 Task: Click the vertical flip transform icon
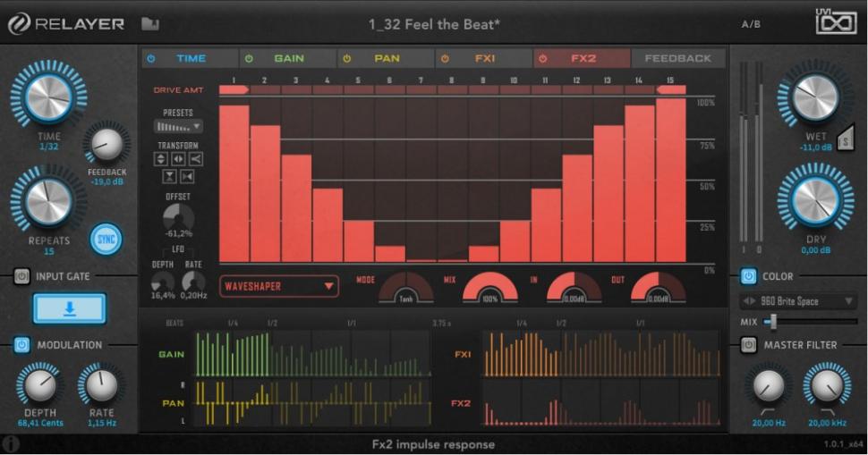[161, 159]
